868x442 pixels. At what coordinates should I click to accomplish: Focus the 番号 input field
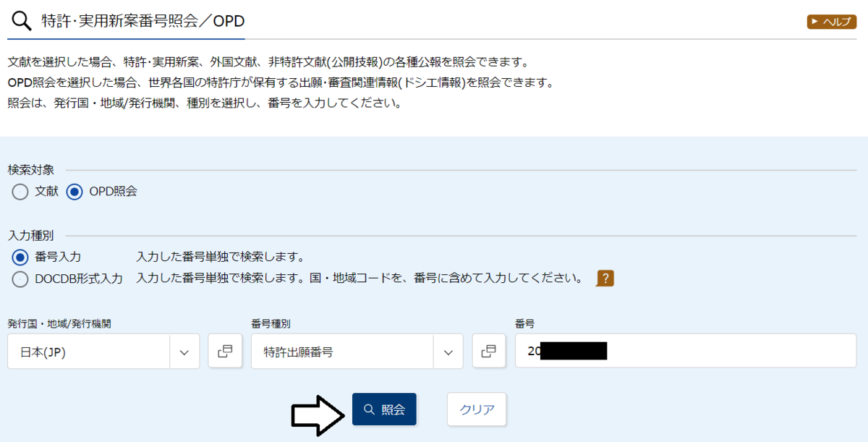[686, 352]
